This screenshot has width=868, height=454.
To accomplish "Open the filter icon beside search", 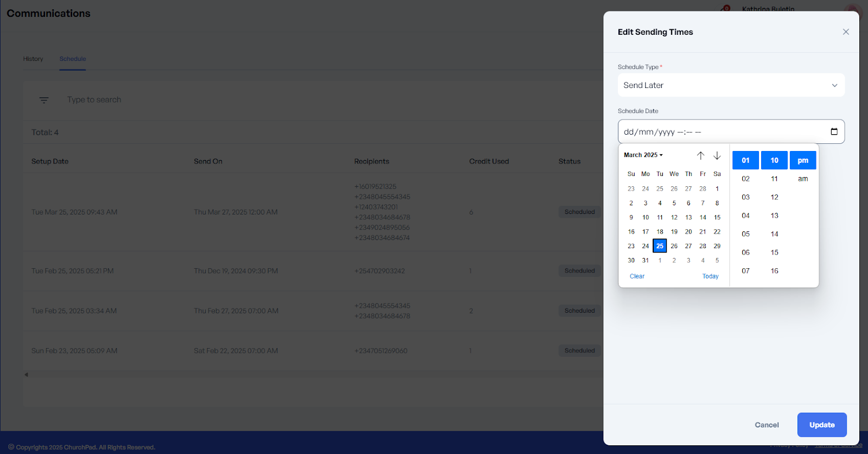I will coord(44,100).
